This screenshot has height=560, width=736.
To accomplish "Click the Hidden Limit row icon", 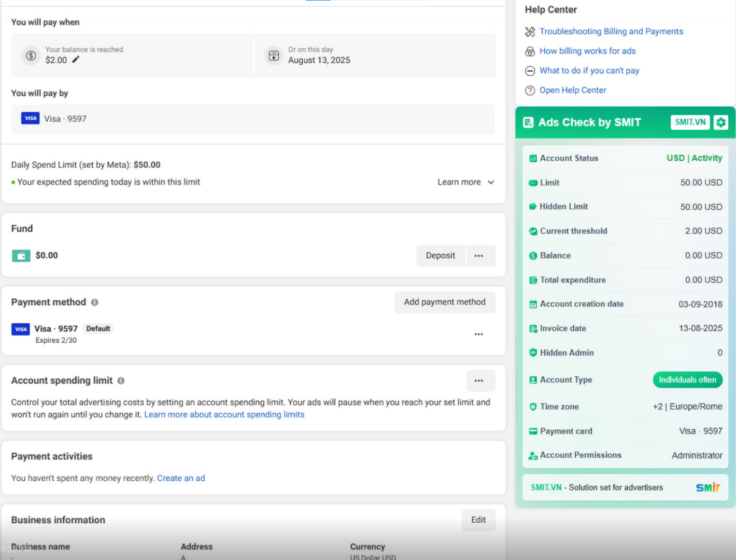I will (x=533, y=207).
